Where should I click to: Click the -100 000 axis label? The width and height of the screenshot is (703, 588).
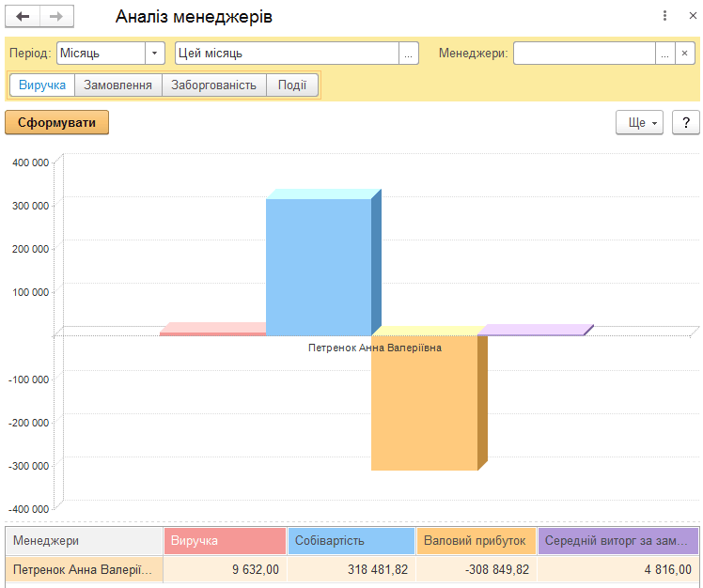(x=29, y=379)
